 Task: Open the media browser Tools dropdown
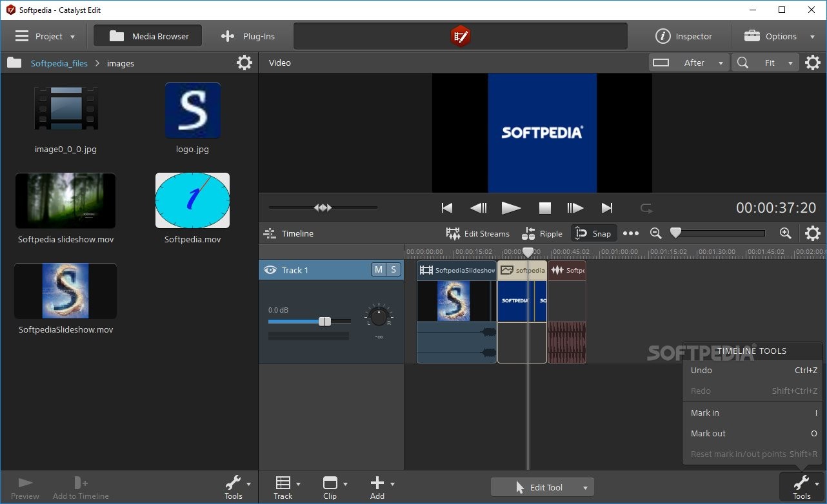pos(237,487)
